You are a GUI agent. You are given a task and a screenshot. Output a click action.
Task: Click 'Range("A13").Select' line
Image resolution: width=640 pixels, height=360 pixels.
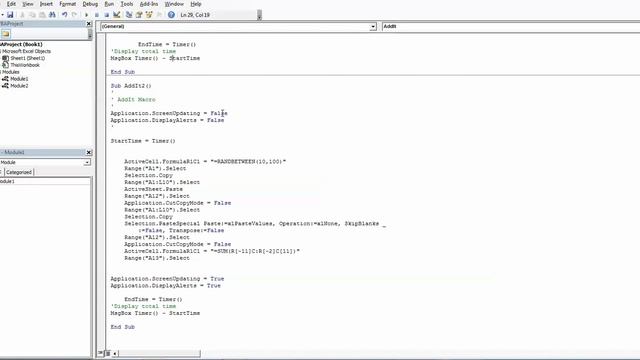tap(157, 258)
